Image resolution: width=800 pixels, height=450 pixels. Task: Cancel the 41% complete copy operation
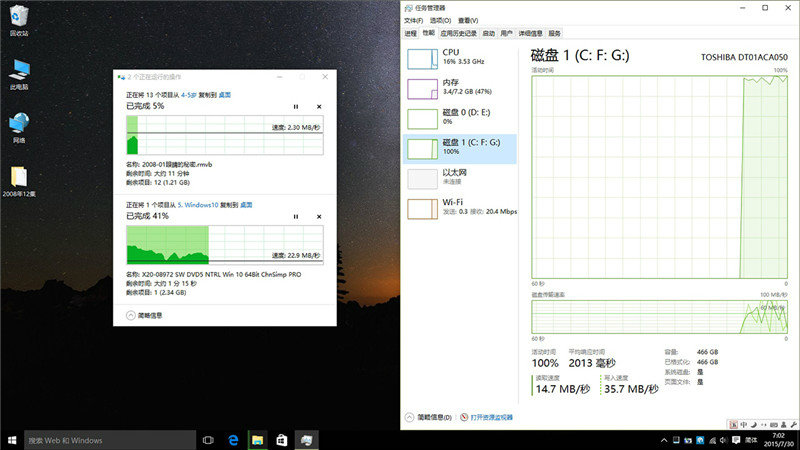pos(319,216)
